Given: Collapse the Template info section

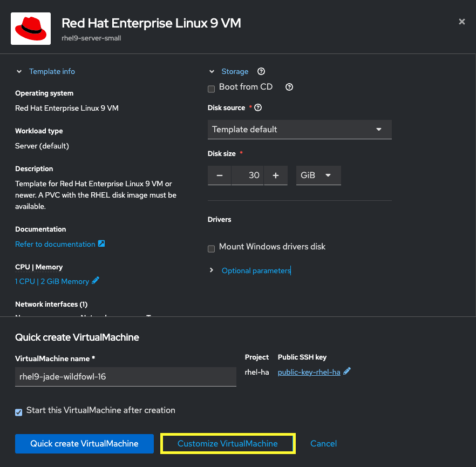Looking at the screenshot, I should click(x=19, y=71).
